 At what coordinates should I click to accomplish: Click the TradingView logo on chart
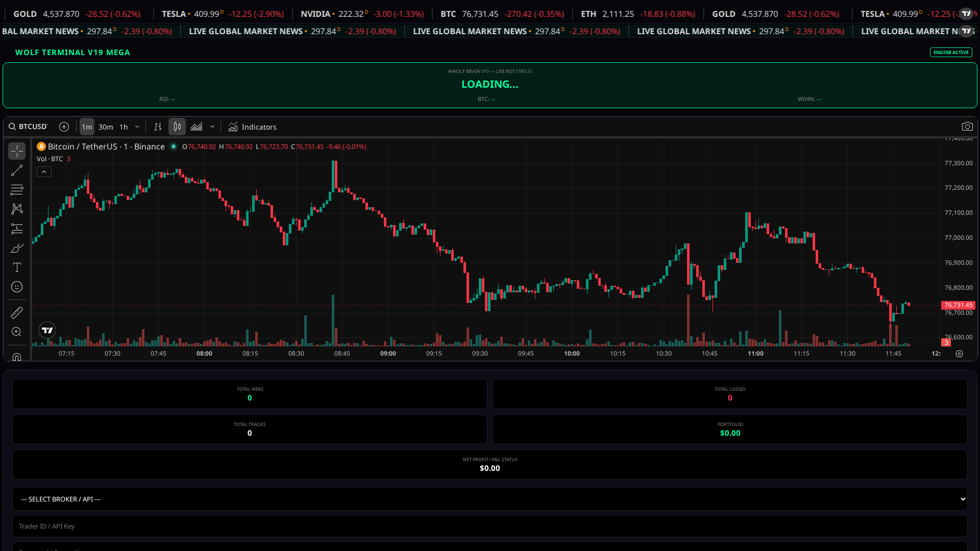pos(47,330)
